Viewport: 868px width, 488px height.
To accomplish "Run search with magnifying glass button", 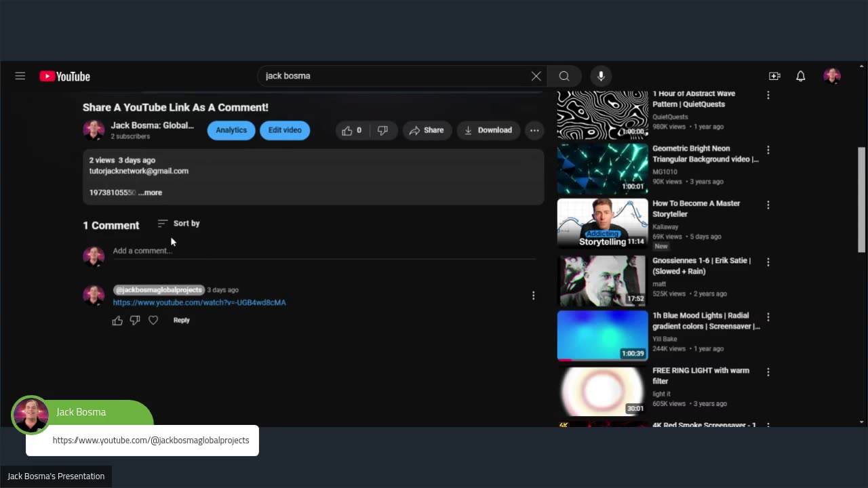I will coord(564,76).
